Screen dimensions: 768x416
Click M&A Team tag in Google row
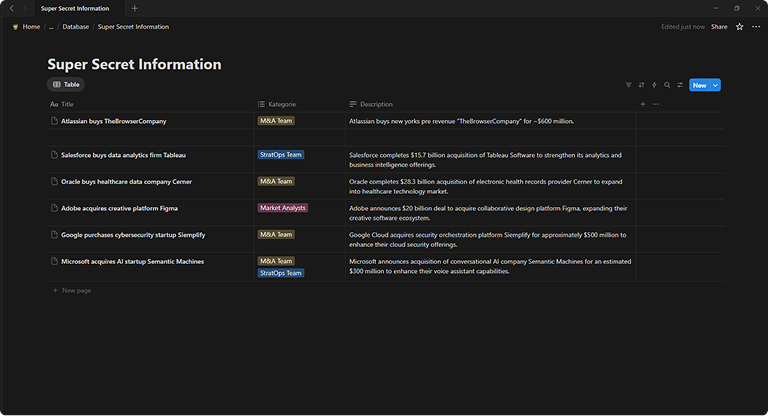coord(276,234)
